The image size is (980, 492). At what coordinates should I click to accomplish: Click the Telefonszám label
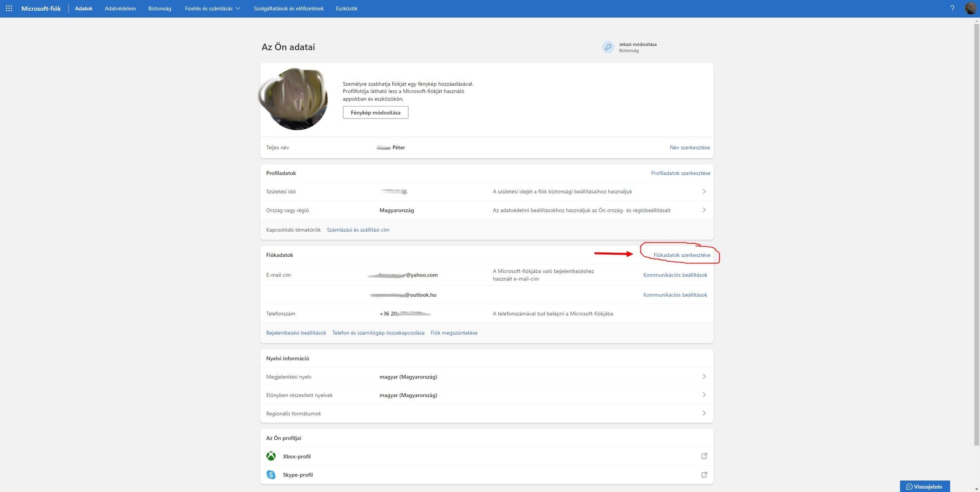click(280, 314)
